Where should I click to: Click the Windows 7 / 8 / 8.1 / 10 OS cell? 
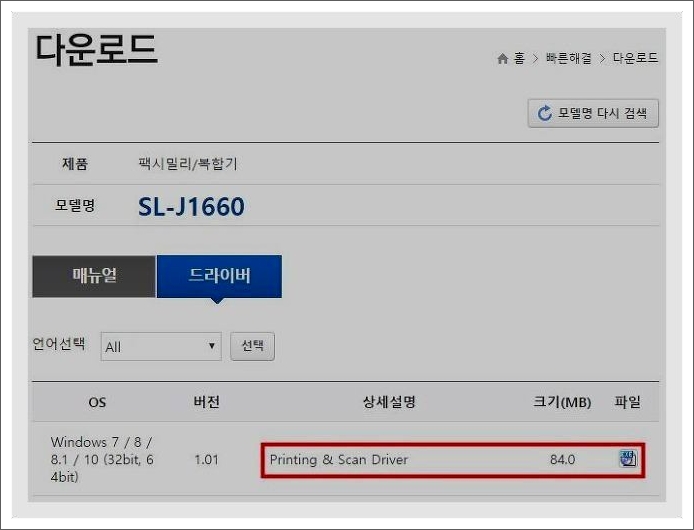point(102,459)
